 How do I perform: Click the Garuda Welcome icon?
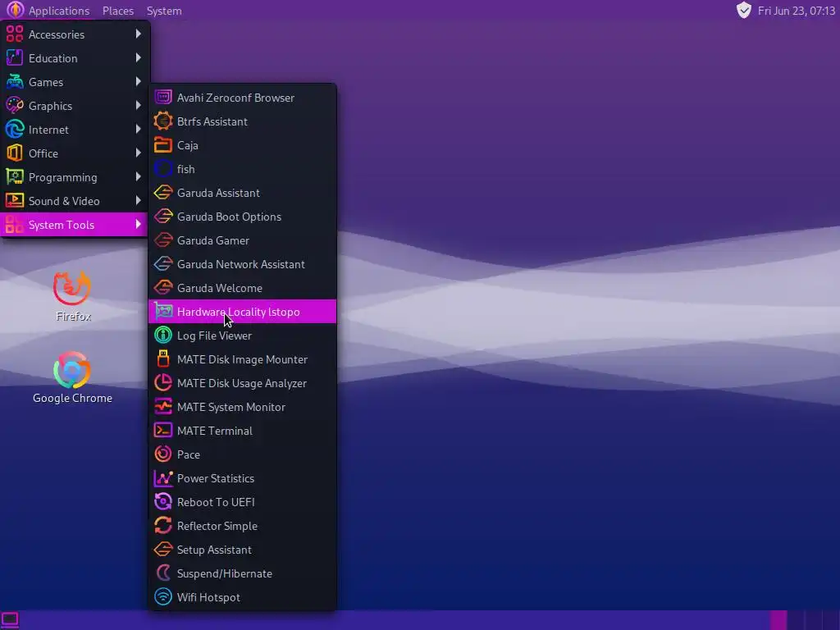pyautogui.click(x=163, y=288)
